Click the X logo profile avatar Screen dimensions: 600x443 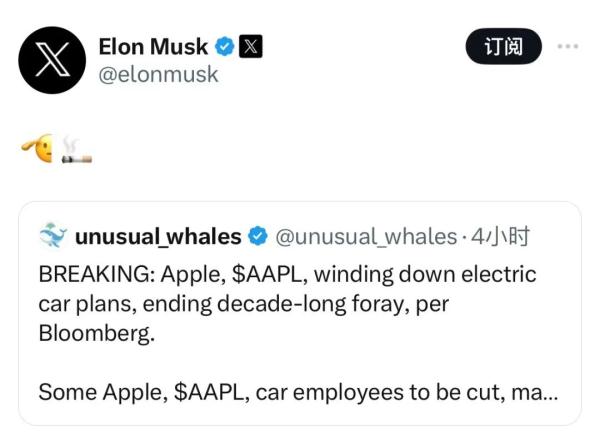52,60
